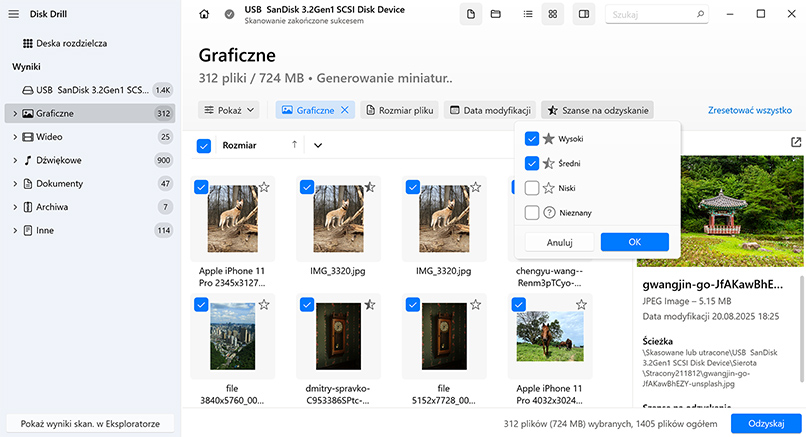Select Dźwiękowe in sidebar
The width and height of the screenshot is (806, 437).
[90, 160]
